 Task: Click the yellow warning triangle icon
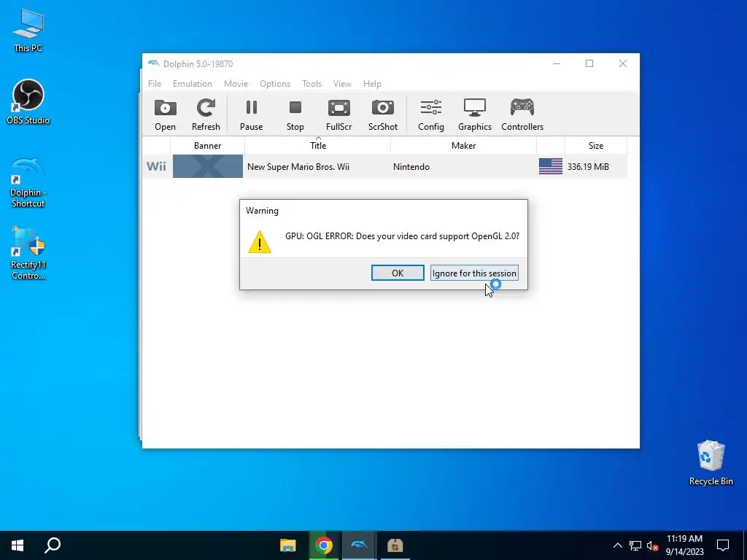(260, 242)
